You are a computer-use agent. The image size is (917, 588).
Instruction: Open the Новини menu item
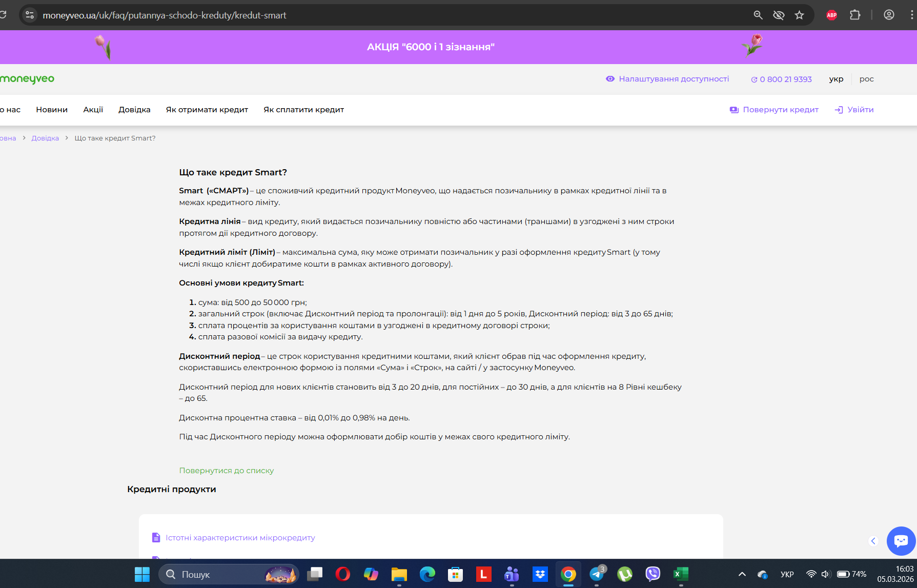tap(52, 110)
